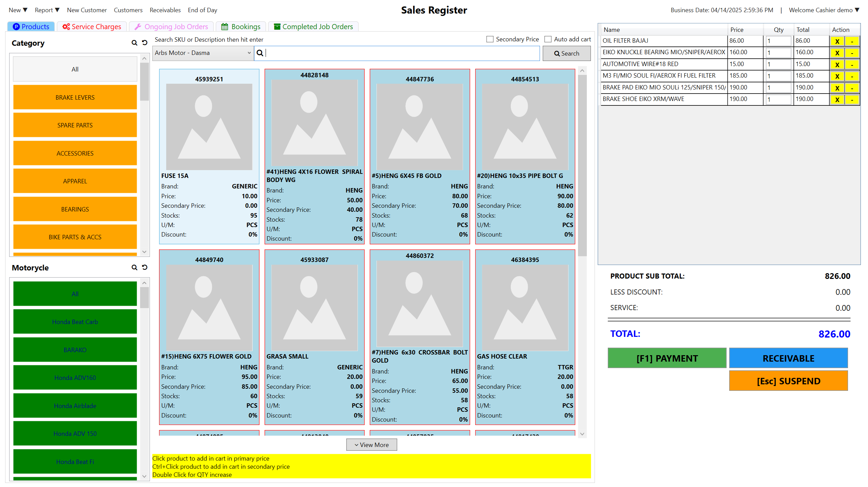The width and height of the screenshot is (868, 487).
Task: Decrease quantity of AUTOMOTIVE WIRE#18 RED with minus button
Action: 852,64
